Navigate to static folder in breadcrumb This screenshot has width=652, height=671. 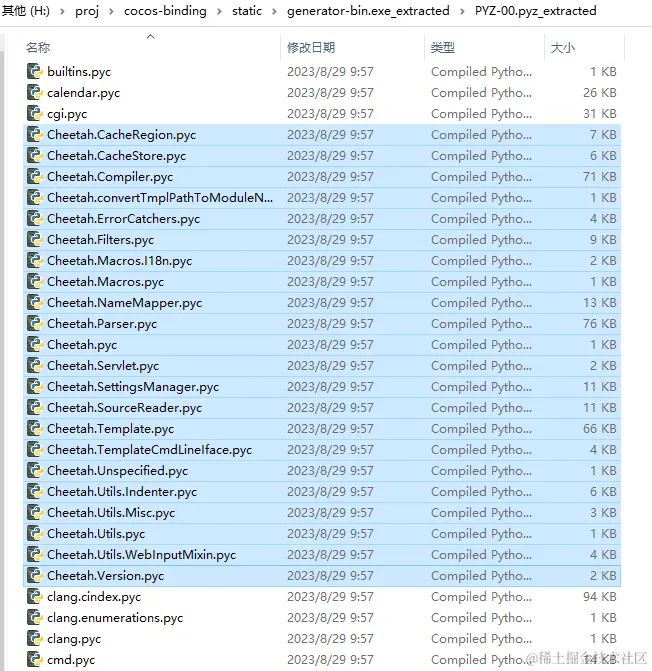tap(247, 11)
